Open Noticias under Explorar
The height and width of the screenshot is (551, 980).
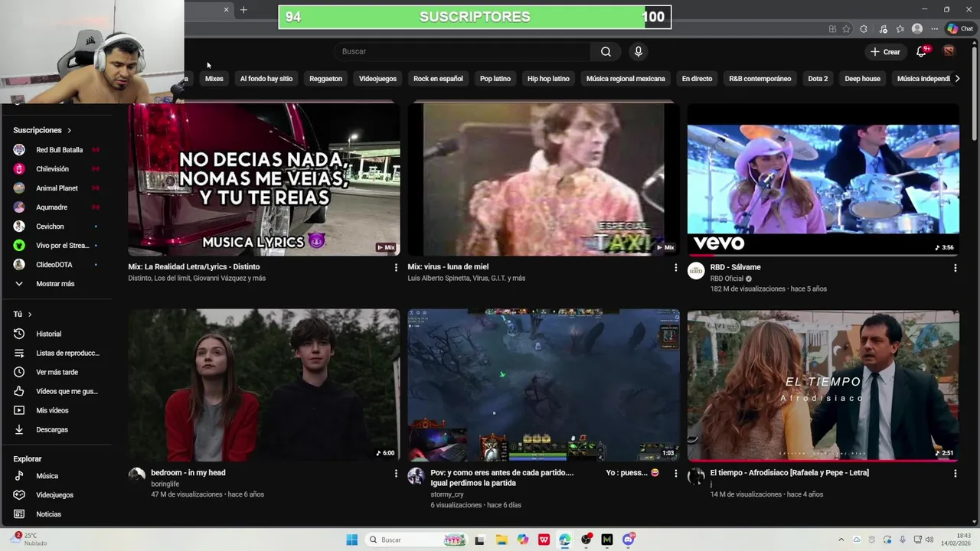(x=56, y=514)
